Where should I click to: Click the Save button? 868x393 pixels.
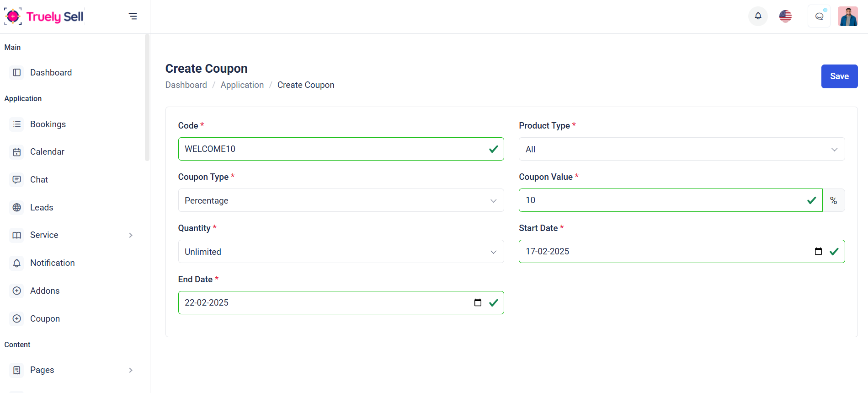[x=839, y=76]
